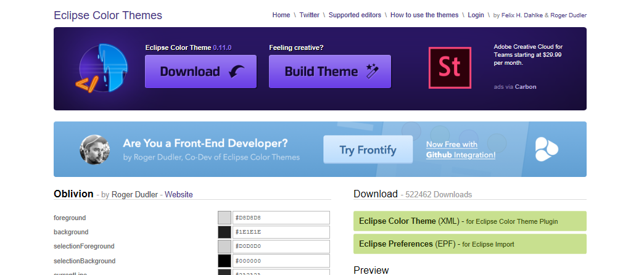Download Eclipse Preferences (EPF) file
This screenshot has width=644, height=275.
coord(470,244)
